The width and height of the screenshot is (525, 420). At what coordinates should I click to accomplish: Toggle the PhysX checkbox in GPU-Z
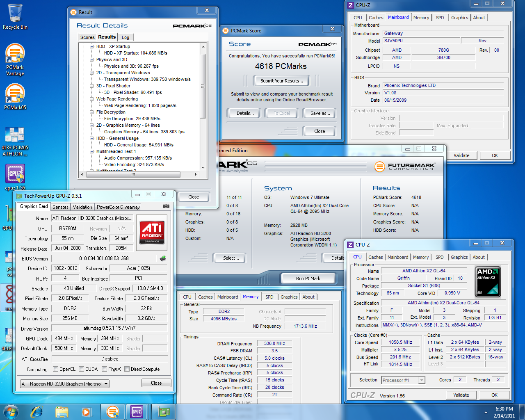104,369
